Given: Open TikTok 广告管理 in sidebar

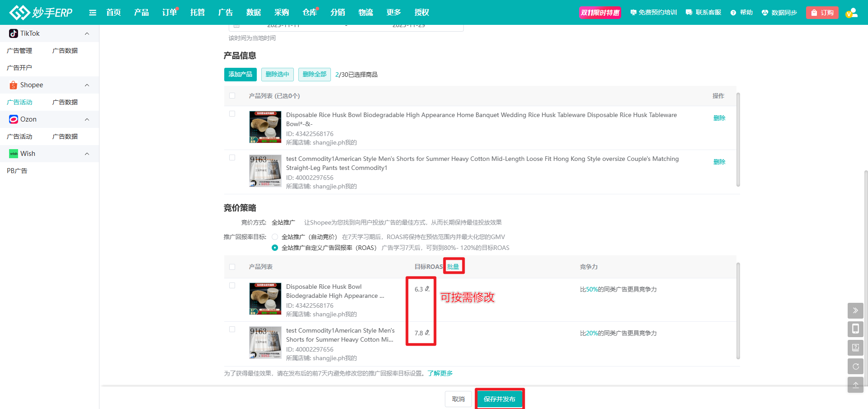Looking at the screenshot, I should [x=19, y=51].
